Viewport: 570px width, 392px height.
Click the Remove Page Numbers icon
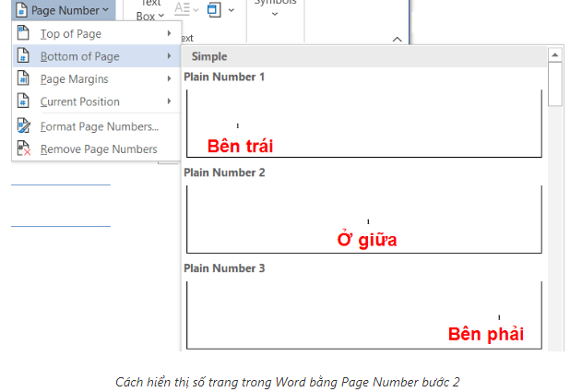pyautogui.click(x=23, y=148)
